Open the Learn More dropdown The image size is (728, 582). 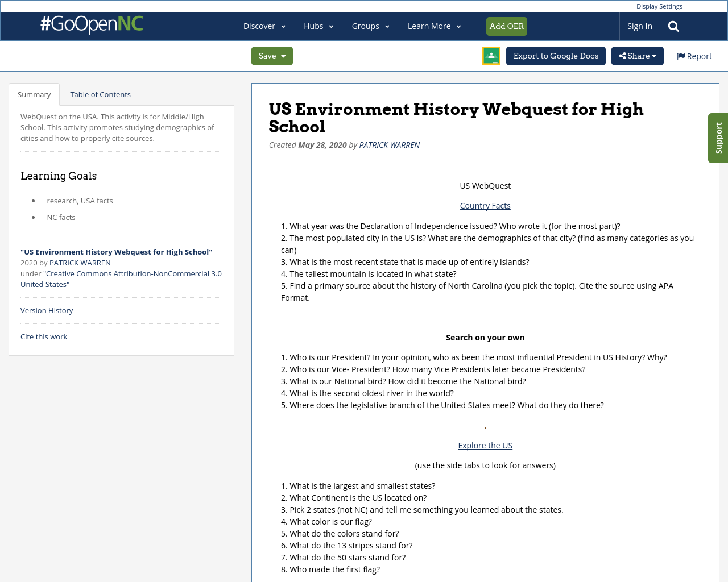(434, 26)
